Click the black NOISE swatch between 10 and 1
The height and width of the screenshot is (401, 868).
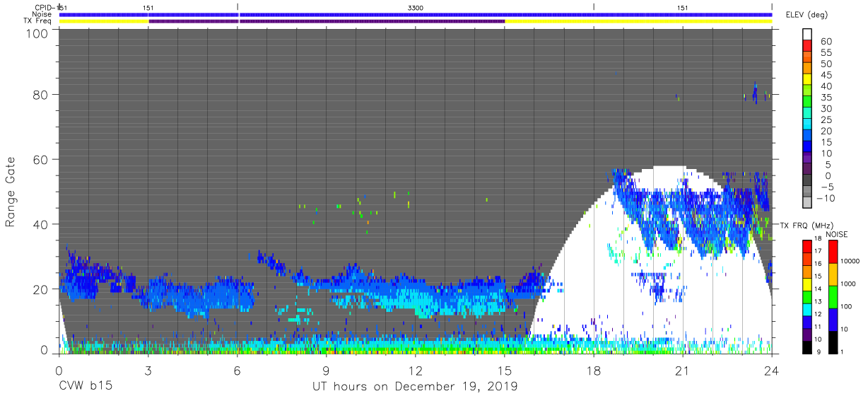tap(833, 341)
